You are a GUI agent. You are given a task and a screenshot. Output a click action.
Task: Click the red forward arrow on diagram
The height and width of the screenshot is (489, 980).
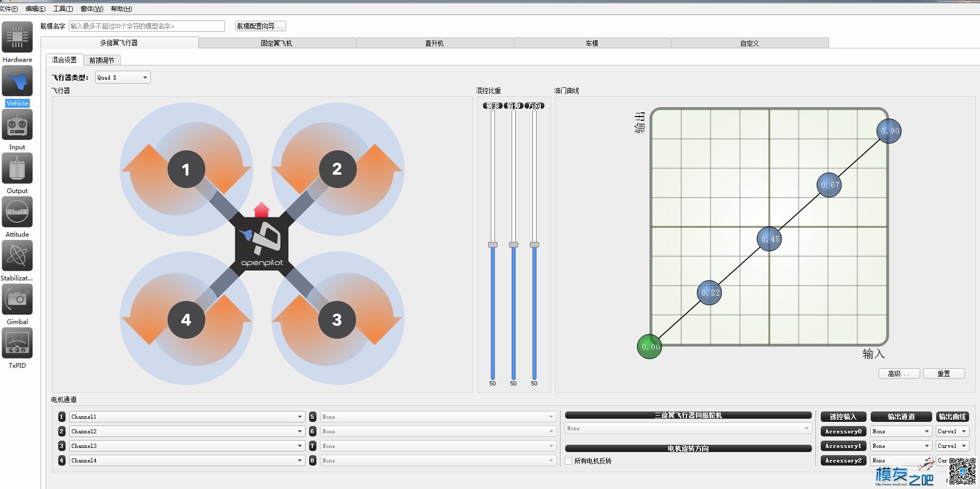(262, 210)
